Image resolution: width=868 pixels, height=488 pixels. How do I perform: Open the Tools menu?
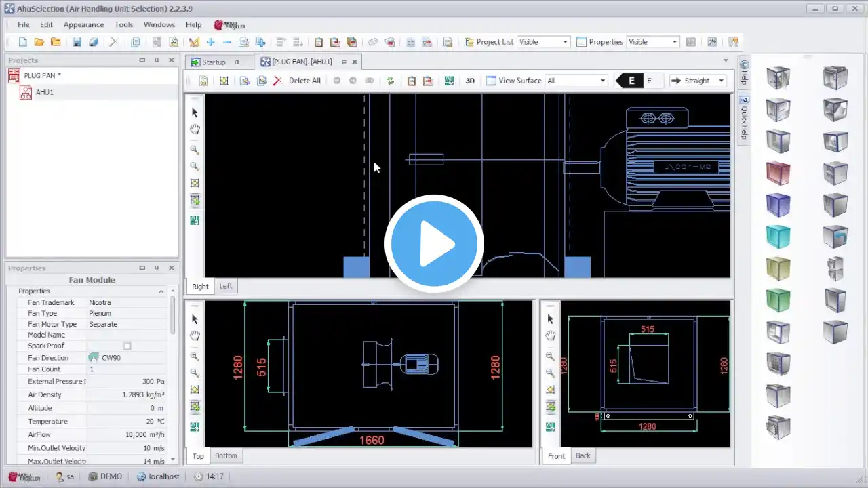coord(124,24)
